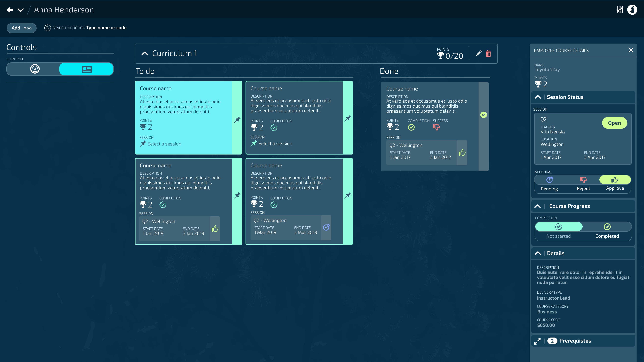Collapse the Curriculum 1 section

pyautogui.click(x=145, y=53)
